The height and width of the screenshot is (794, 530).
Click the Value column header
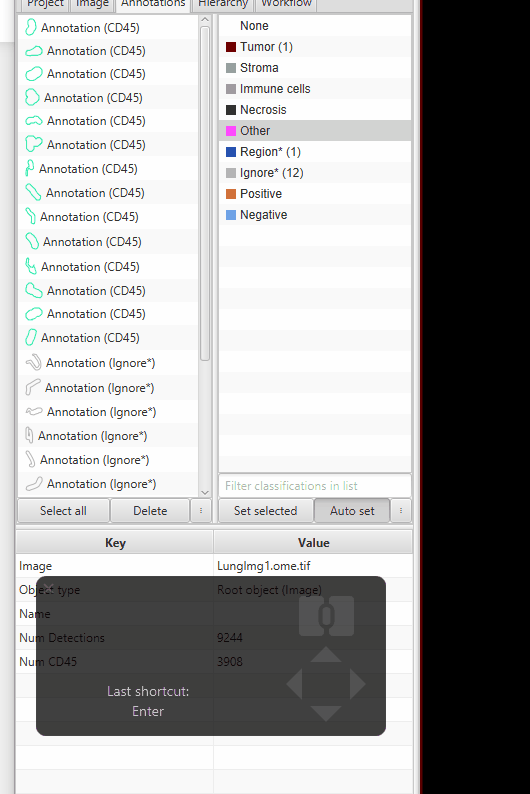pos(313,543)
